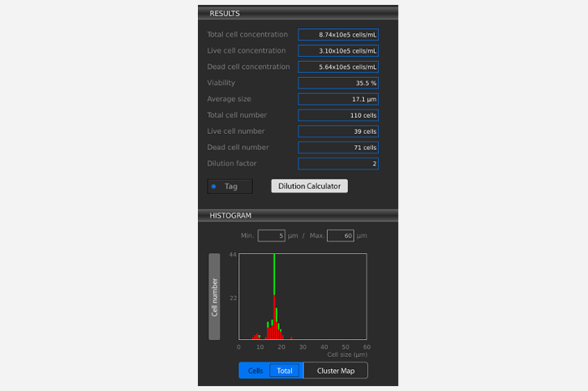Click the Total cell concentration label
Screen dimensions: 588x391
click(247, 35)
